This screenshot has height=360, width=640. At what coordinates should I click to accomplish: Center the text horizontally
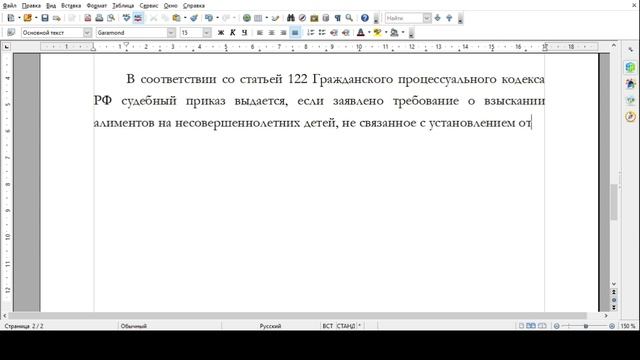coord(271,32)
